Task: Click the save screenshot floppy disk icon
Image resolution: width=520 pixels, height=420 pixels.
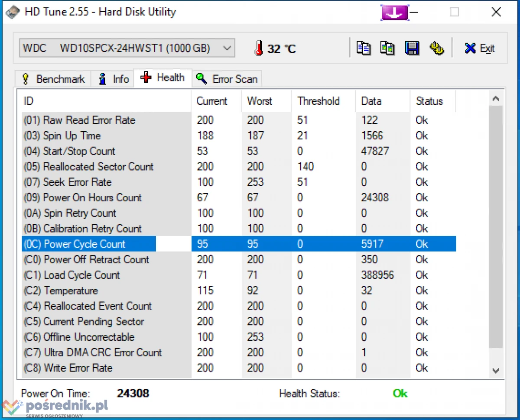Action: tap(412, 48)
